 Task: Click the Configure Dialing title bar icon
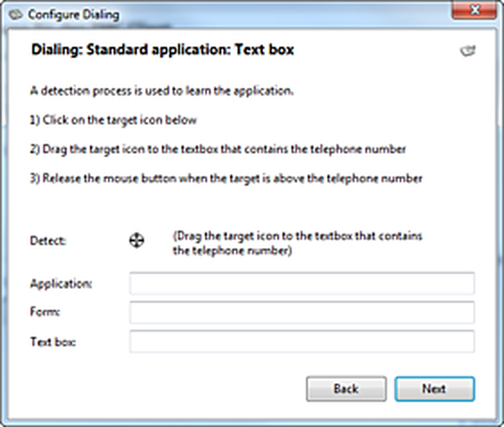16,15
